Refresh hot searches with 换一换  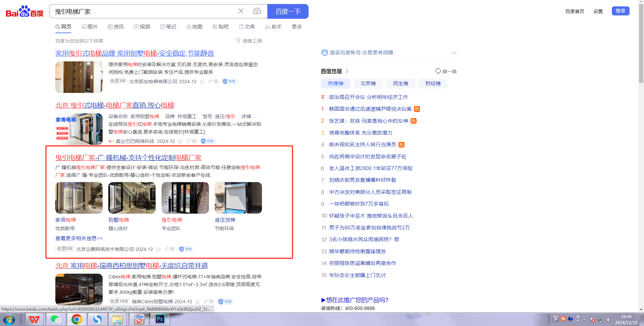(x=446, y=71)
